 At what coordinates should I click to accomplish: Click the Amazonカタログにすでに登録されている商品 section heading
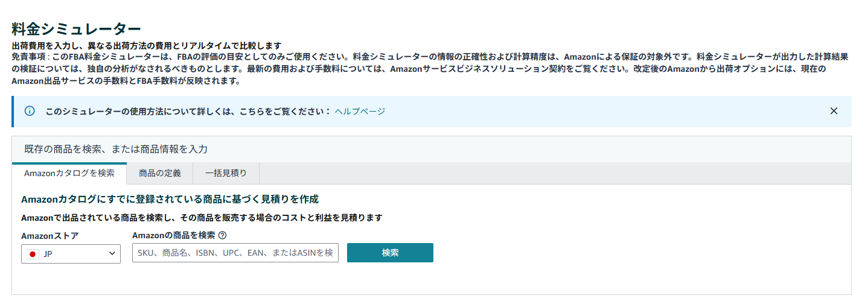(x=170, y=199)
